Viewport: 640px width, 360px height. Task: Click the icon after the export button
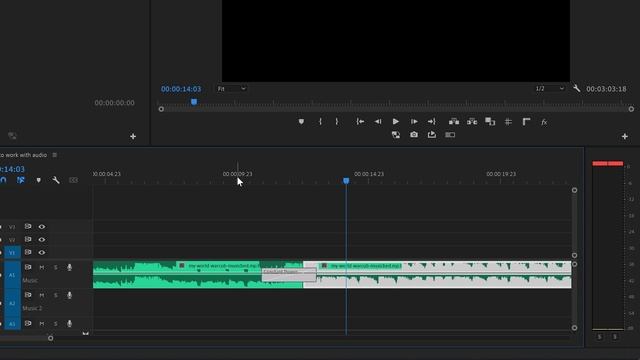click(450, 135)
